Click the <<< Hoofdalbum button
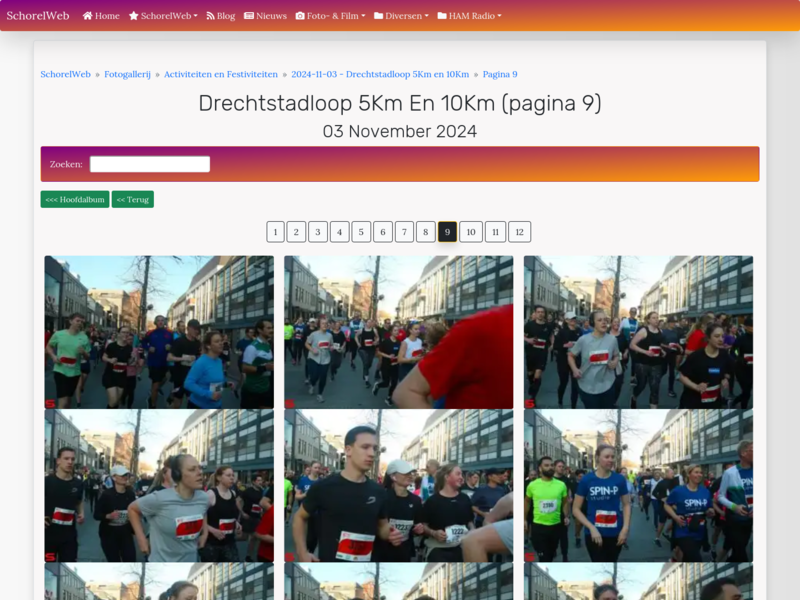 [75, 199]
